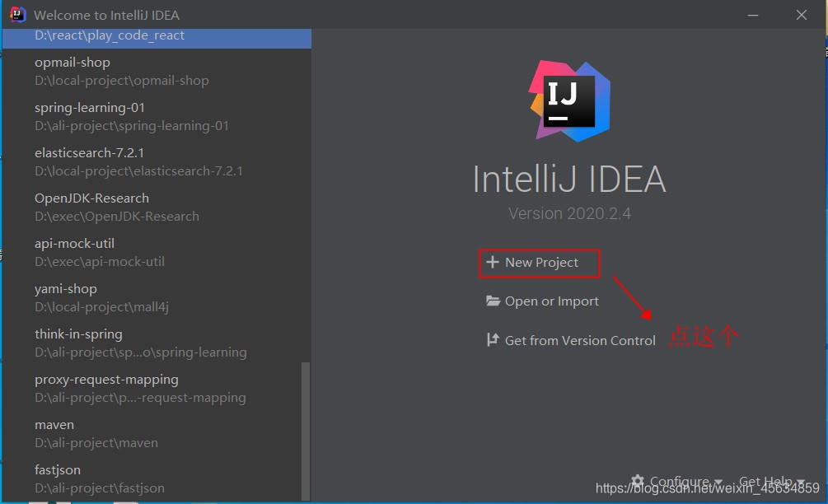The height and width of the screenshot is (504, 828).
Task: Open the think-in-spring project
Action: pos(157,343)
